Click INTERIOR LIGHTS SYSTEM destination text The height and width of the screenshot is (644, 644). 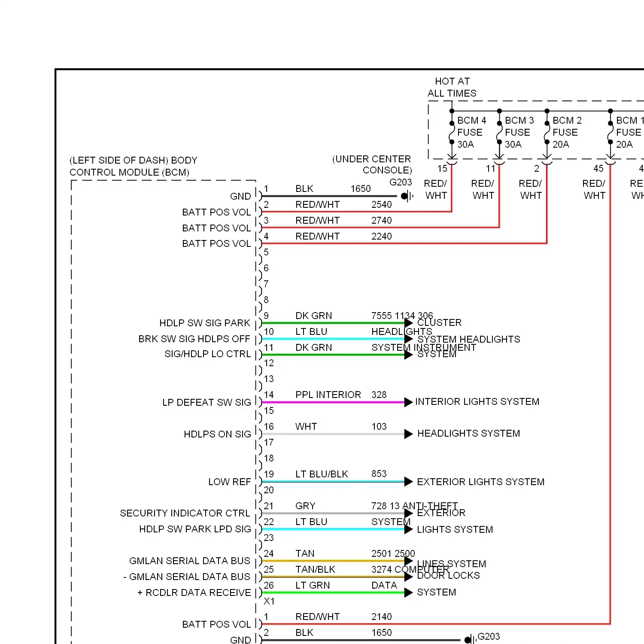tap(477, 401)
